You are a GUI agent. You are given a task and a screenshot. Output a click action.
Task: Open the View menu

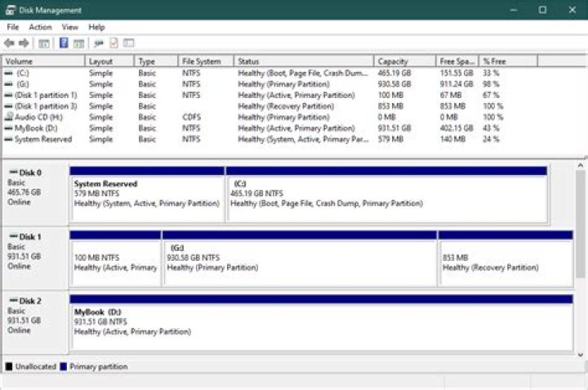tap(70, 27)
